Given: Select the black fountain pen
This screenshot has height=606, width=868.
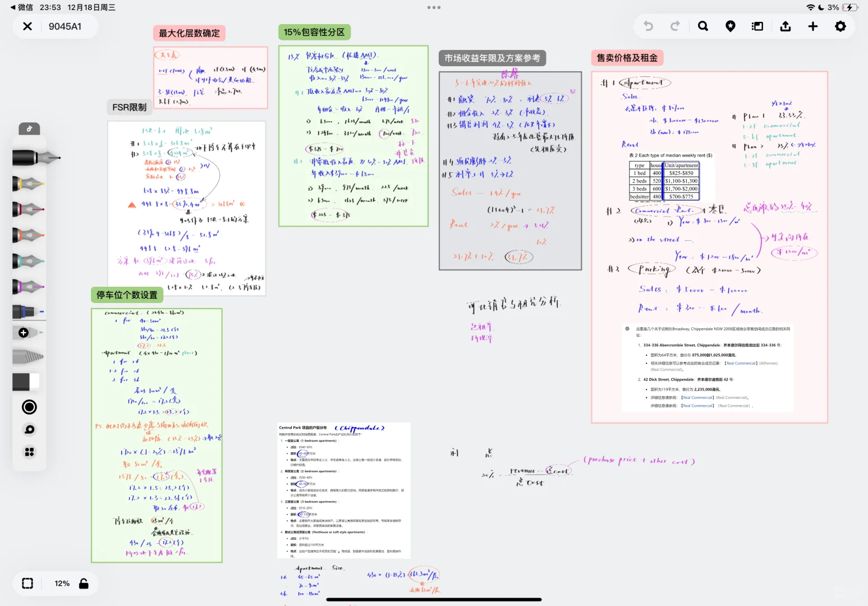Looking at the screenshot, I should tap(36, 158).
